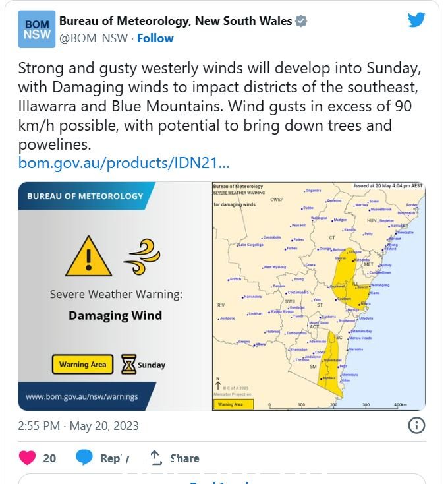Open the Severe Weather Warning graphic
The height and width of the screenshot is (484, 448).
pos(115,296)
